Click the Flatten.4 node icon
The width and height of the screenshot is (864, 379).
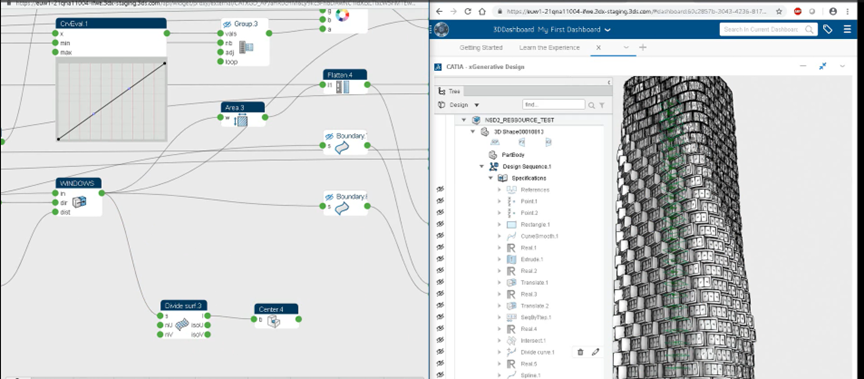click(x=343, y=86)
